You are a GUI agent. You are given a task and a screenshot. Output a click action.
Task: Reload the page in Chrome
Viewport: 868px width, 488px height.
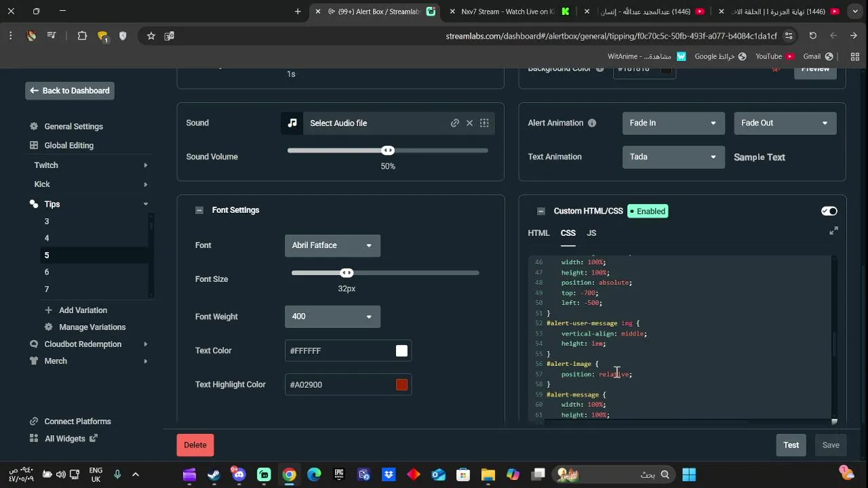[x=812, y=36]
